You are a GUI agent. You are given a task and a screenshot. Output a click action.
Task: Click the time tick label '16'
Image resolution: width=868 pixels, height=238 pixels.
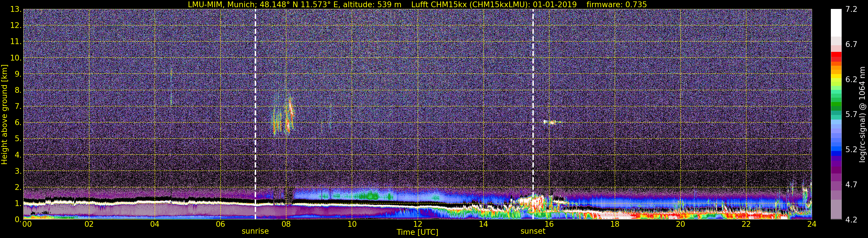(x=549, y=224)
